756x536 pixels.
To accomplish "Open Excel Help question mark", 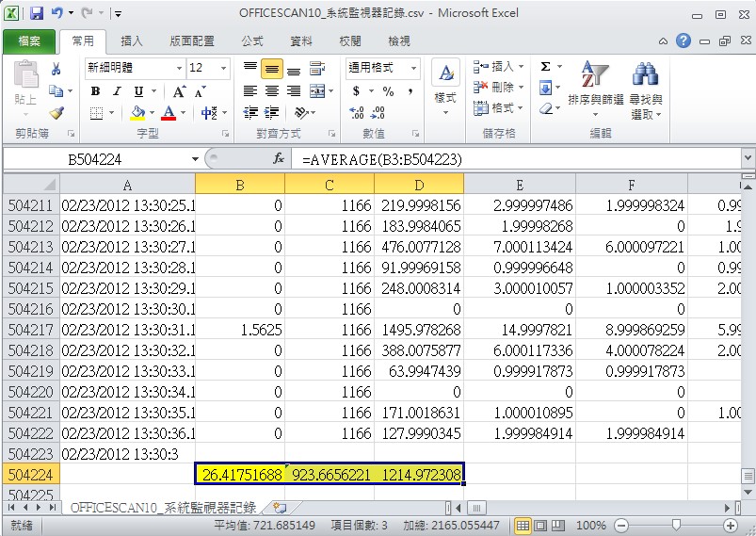I will 684,41.
